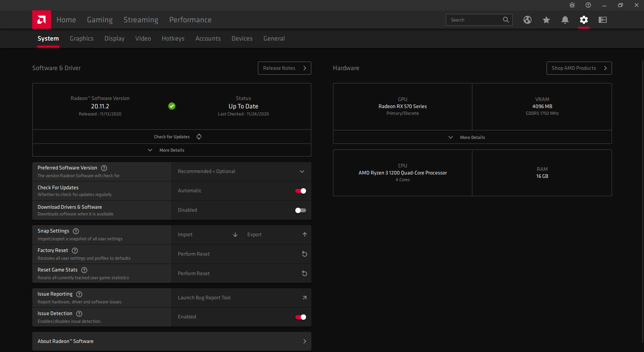This screenshot has height=352, width=644.
Task: Click Reset Game Stats' reset arrow icon
Action: [x=305, y=273]
